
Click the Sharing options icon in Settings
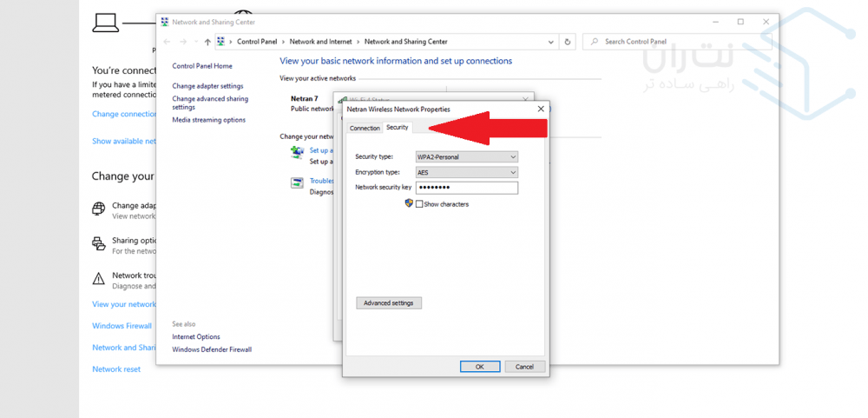(x=99, y=243)
